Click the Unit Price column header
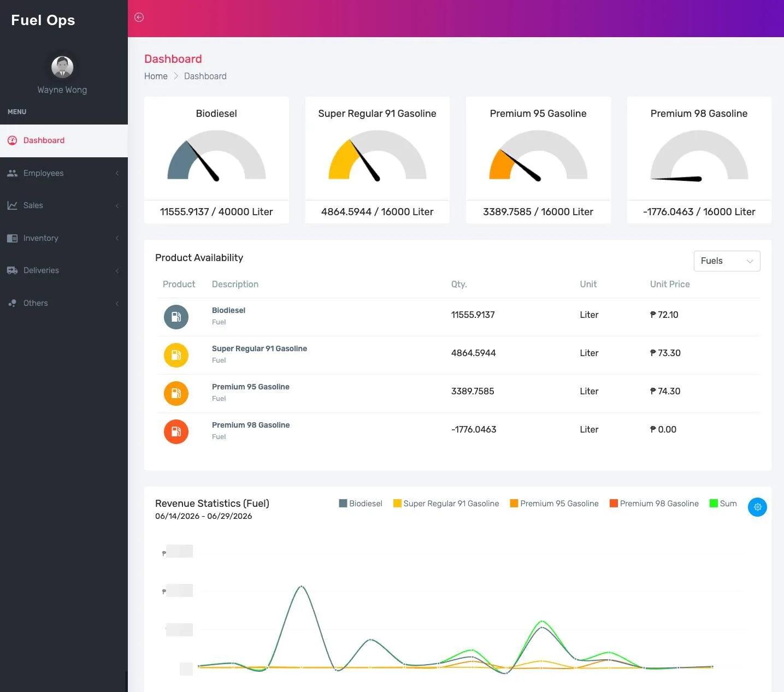 tap(670, 284)
